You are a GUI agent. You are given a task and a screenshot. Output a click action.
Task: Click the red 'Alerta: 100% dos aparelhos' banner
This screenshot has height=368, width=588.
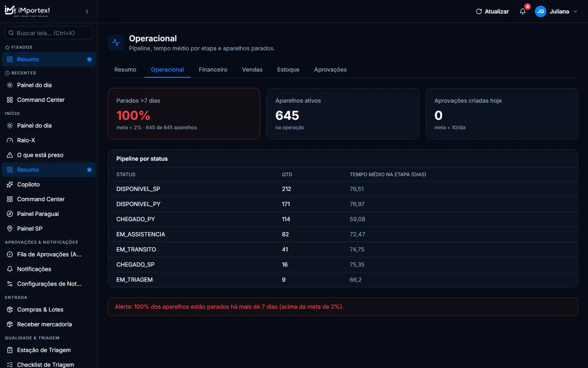point(343,307)
